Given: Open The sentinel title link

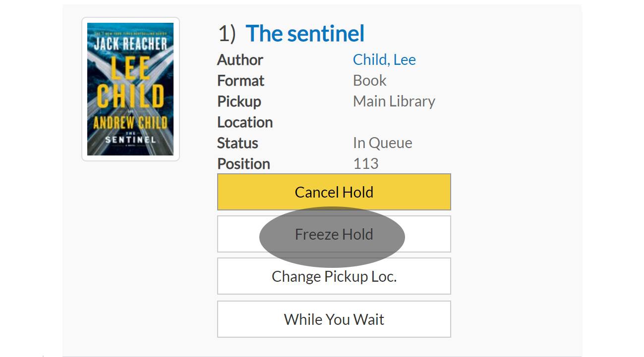Looking at the screenshot, I should click(x=305, y=33).
